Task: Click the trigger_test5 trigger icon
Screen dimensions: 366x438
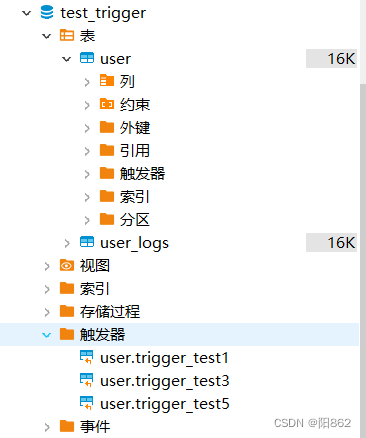Action: (87, 403)
